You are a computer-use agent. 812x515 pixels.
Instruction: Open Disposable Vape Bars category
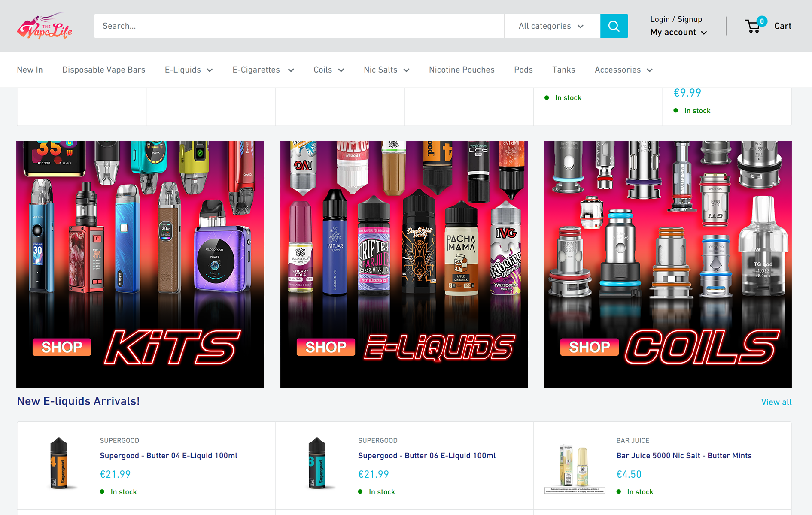click(x=103, y=70)
